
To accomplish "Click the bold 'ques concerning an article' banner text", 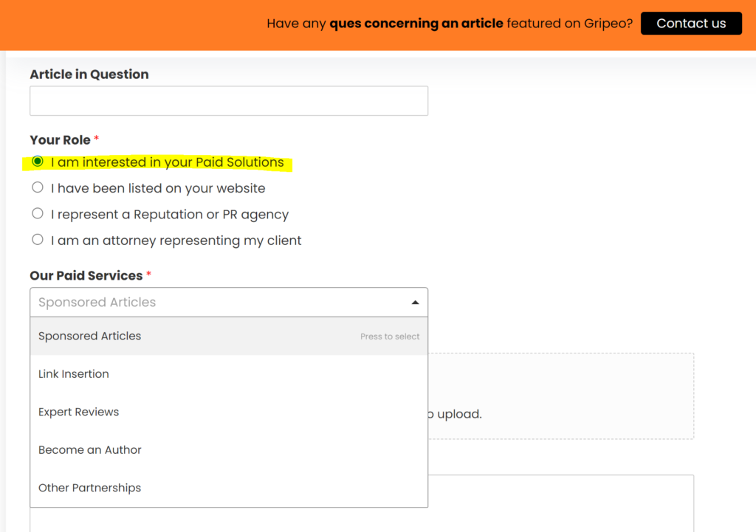I will pos(416,24).
